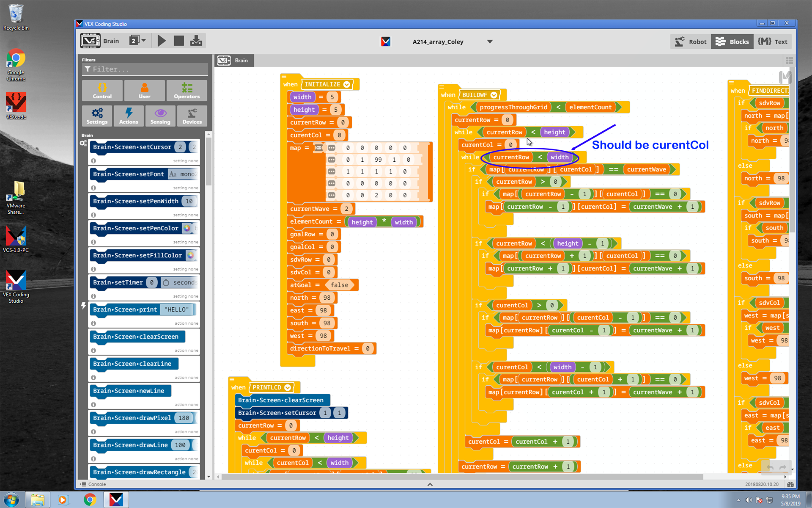The image size is (812, 508).
Task: Click the workspace horizontal scrollbar
Action: (x=462, y=477)
